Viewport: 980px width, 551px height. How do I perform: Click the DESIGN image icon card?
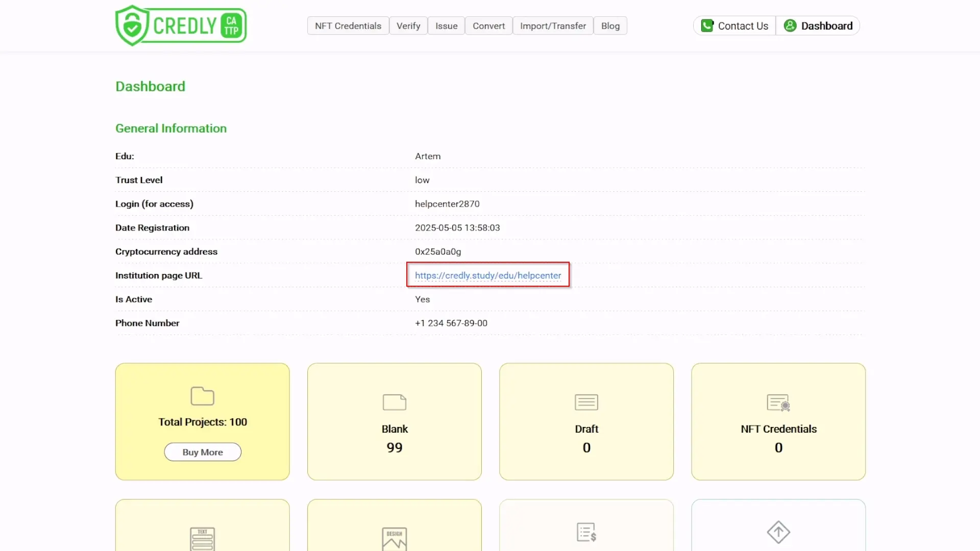pos(395,525)
